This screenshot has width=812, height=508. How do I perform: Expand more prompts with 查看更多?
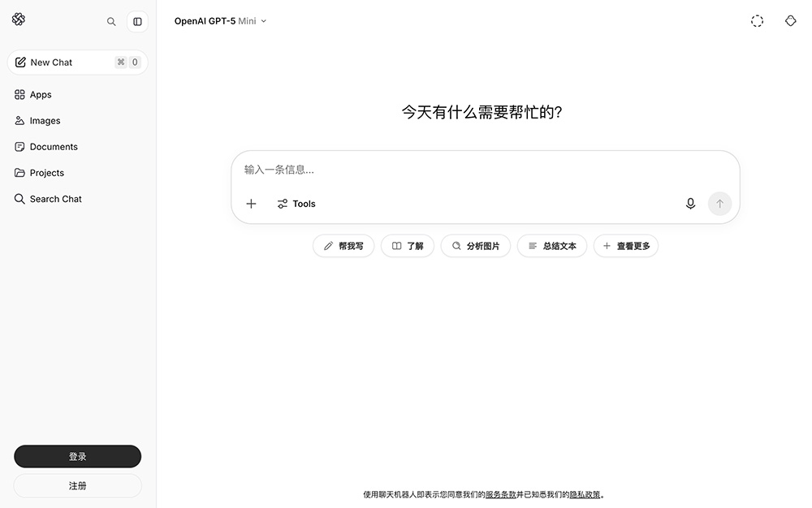coord(625,245)
